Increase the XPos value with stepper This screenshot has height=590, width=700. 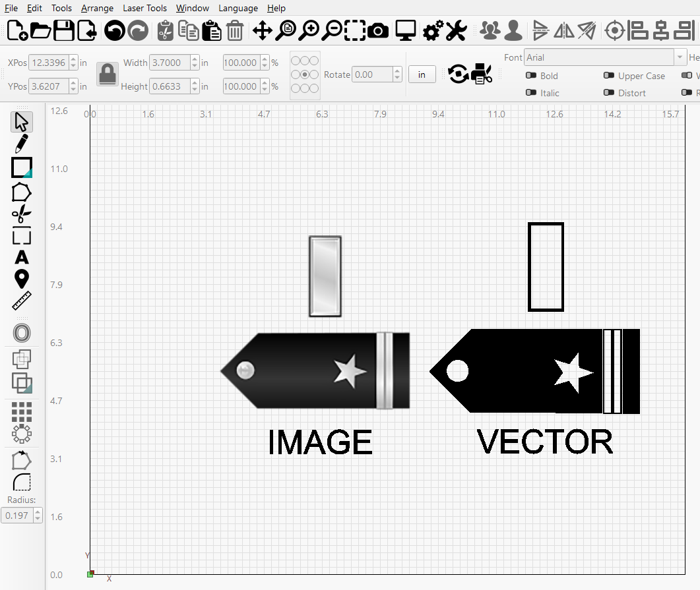click(x=73, y=59)
